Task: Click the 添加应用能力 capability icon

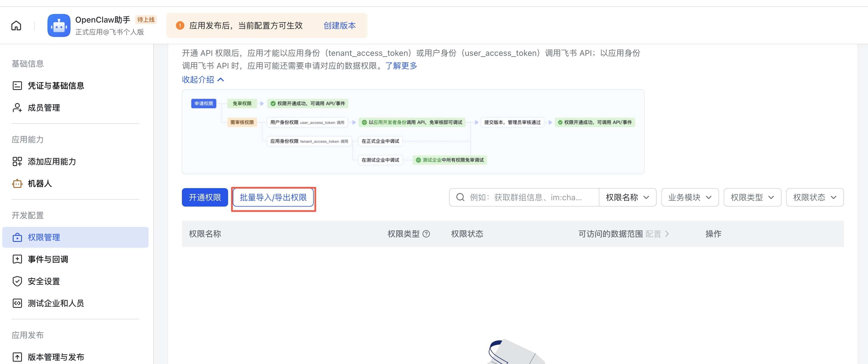Action: pyautogui.click(x=17, y=161)
